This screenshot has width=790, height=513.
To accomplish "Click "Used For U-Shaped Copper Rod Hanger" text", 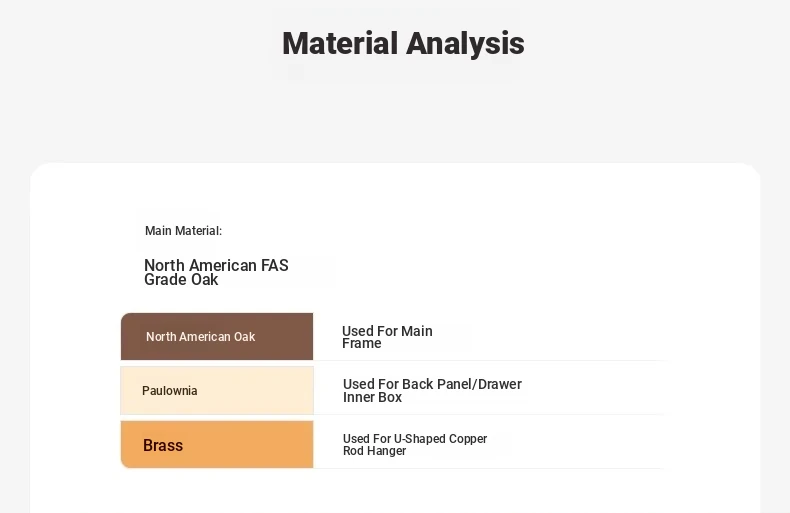I will [x=415, y=445].
